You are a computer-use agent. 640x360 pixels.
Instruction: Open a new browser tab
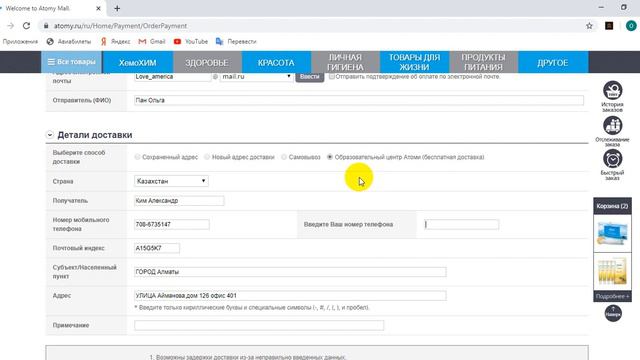coord(117,8)
